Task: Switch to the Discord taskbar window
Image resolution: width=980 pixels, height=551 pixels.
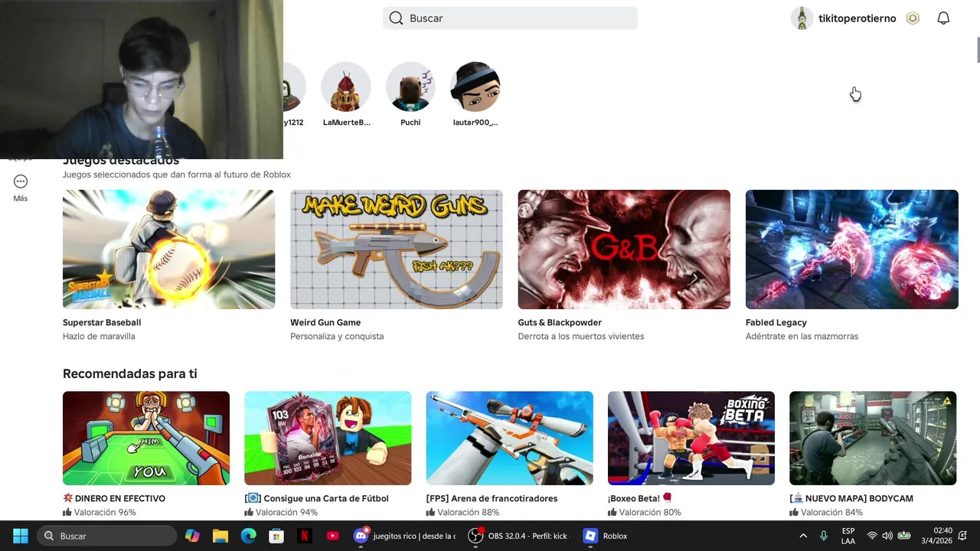Action: [x=404, y=536]
